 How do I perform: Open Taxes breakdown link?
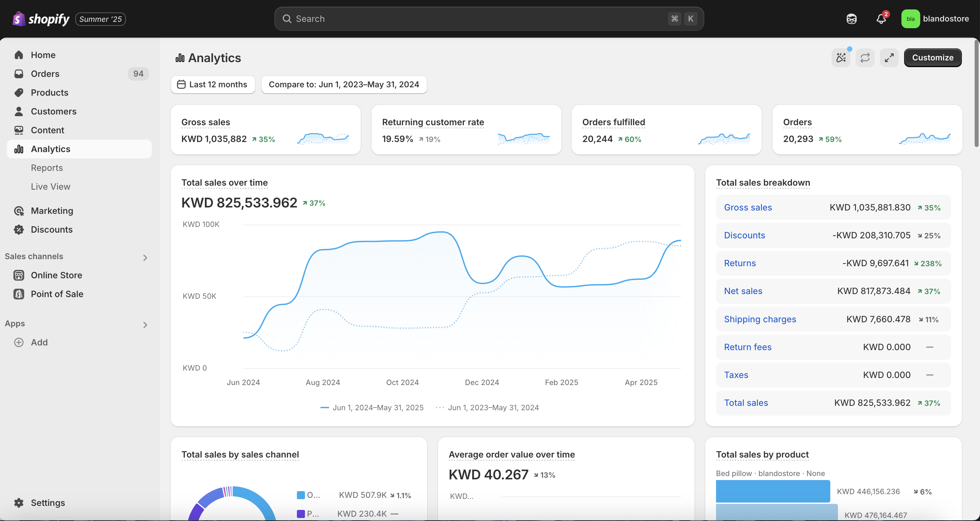[736, 375]
